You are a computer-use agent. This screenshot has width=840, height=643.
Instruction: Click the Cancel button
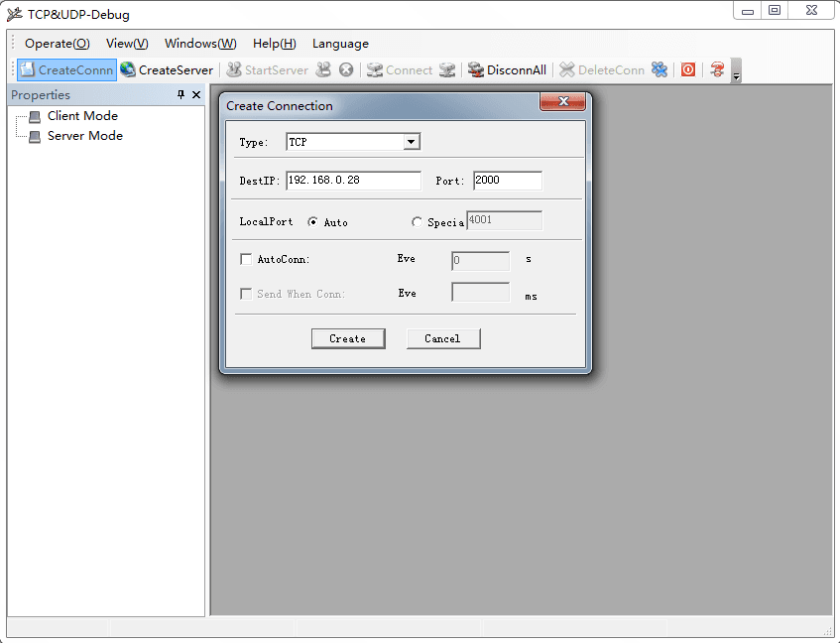coord(443,338)
